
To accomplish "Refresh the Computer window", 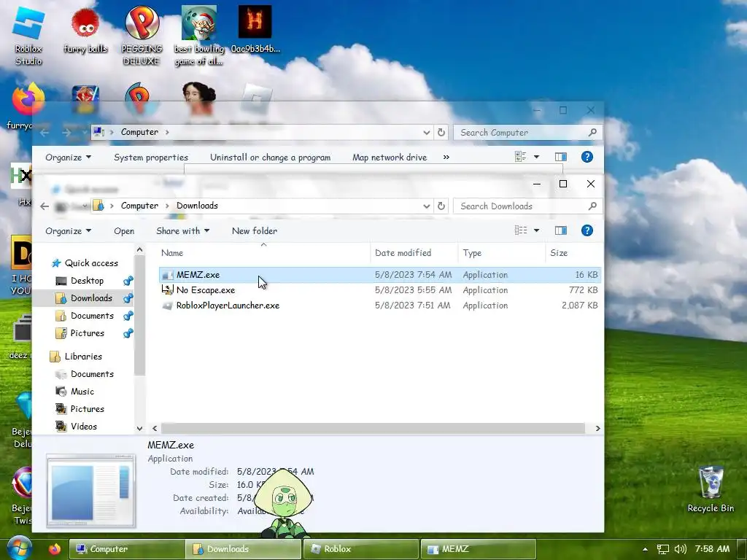I will point(441,133).
